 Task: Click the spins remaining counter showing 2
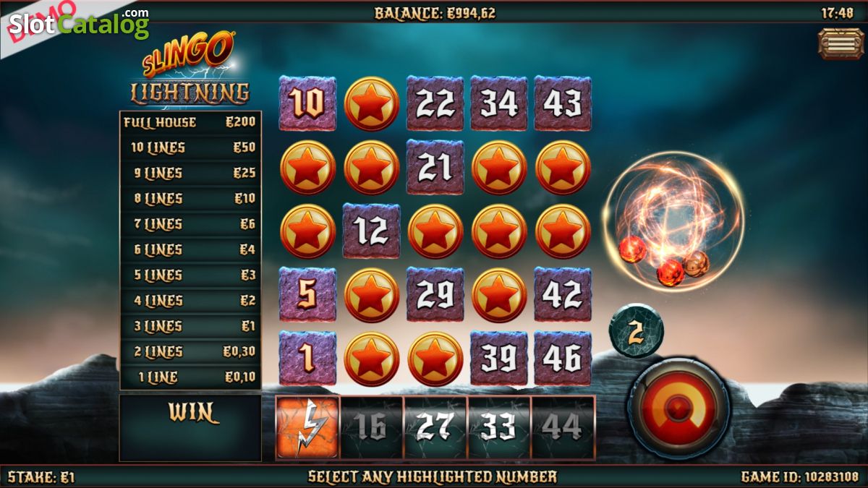tap(636, 332)
